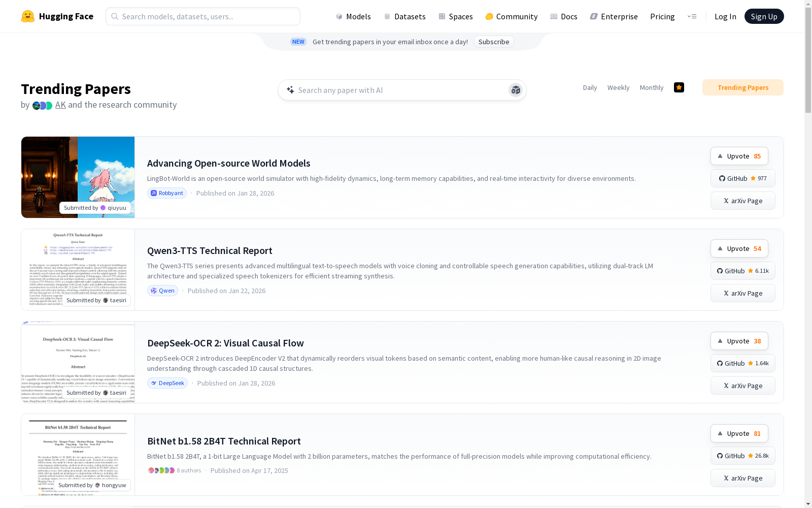Click the Trending Papers highlighted button
Viewport: 812px width, 508px height.
[743, 87]
